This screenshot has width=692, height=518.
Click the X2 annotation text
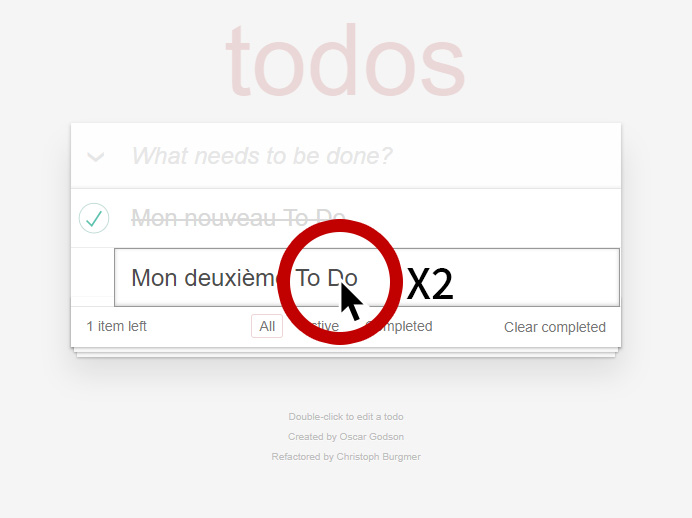(x=429, y=284)
